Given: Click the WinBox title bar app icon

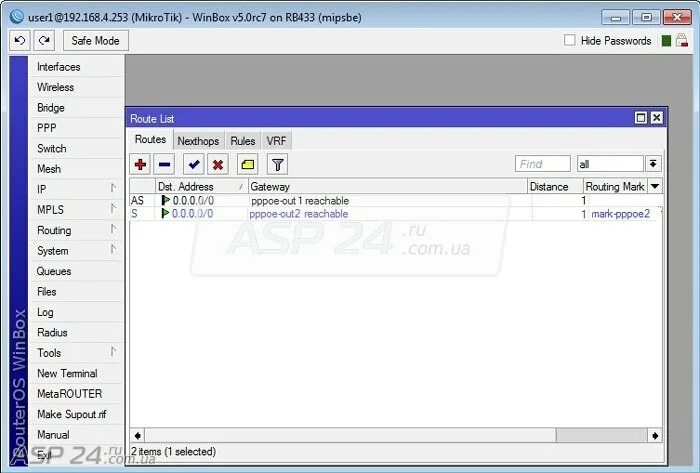Looking at the screenshot, I should point(17,17).
